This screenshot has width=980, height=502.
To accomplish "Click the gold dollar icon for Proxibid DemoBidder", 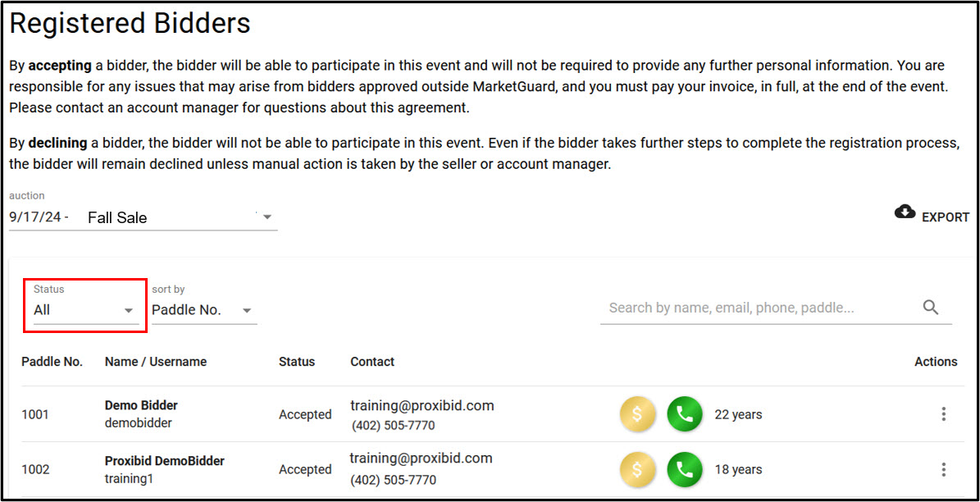I will tap(637, 469).
